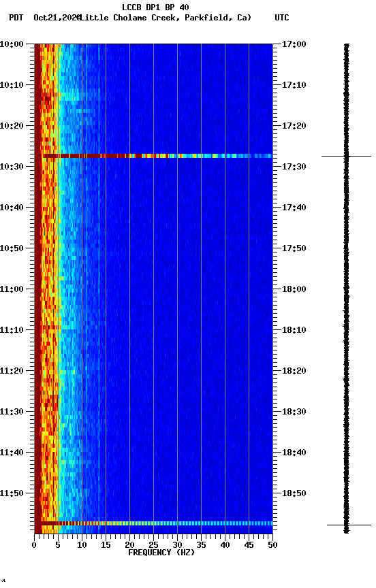Click the 0 Hz frequency axis label
This screenshot has width=376, height=588.
pos(34,545)
